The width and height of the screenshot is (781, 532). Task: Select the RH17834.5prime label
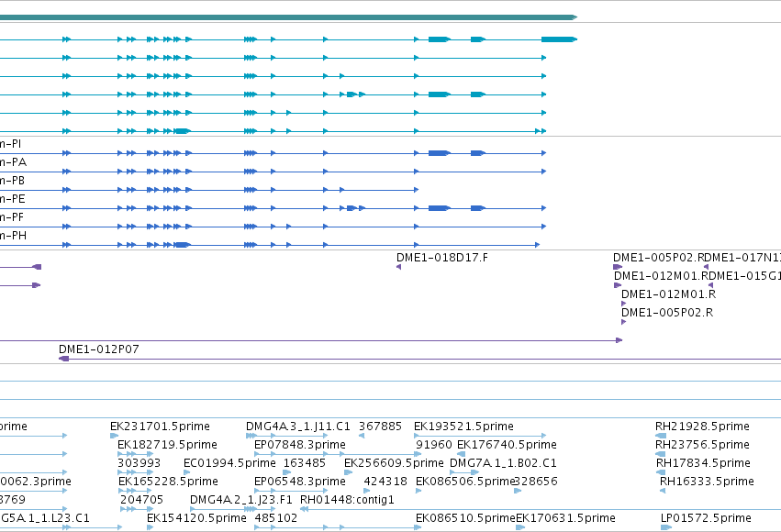(703, 463)
